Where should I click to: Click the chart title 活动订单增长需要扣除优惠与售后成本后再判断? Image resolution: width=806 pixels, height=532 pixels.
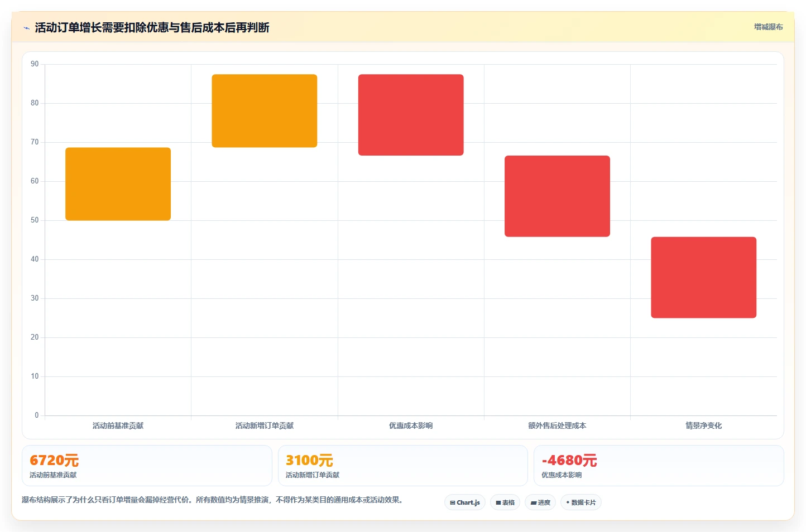pyautogui.click(x=152, y=28)
